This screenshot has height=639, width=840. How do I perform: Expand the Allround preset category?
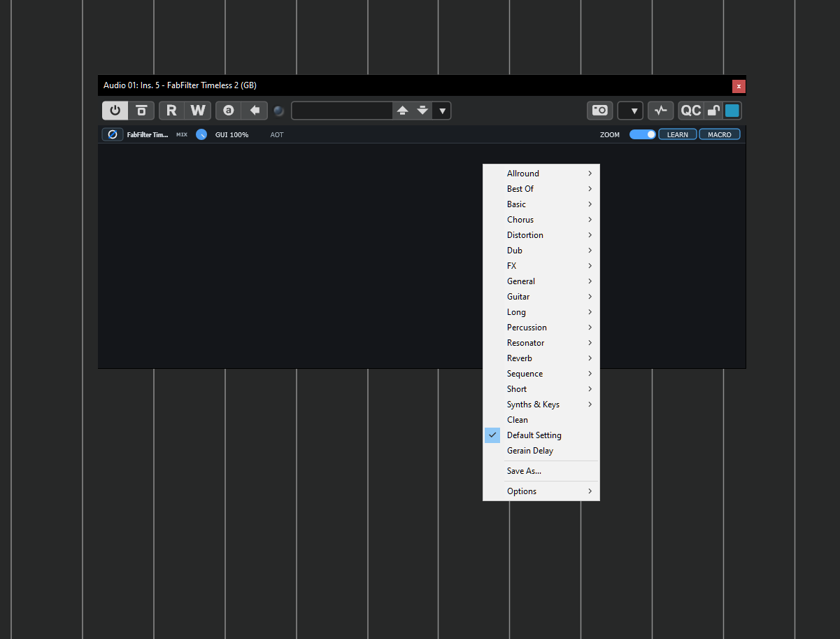(541, 174)
